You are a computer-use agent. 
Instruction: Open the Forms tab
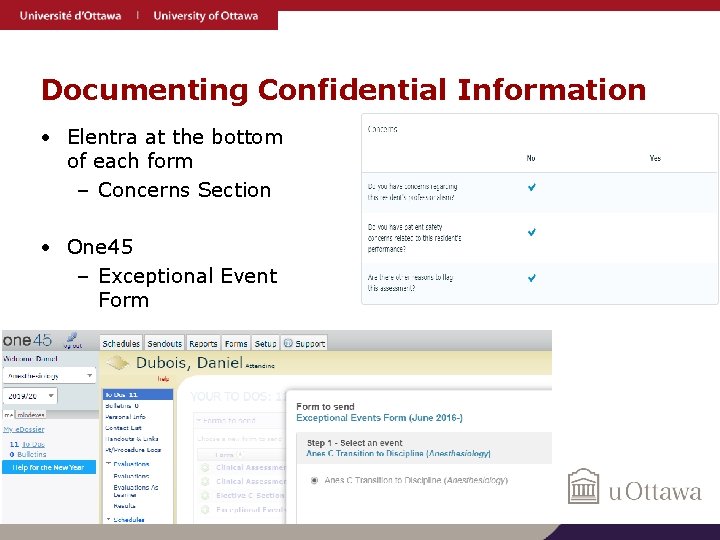click(236, 343)
